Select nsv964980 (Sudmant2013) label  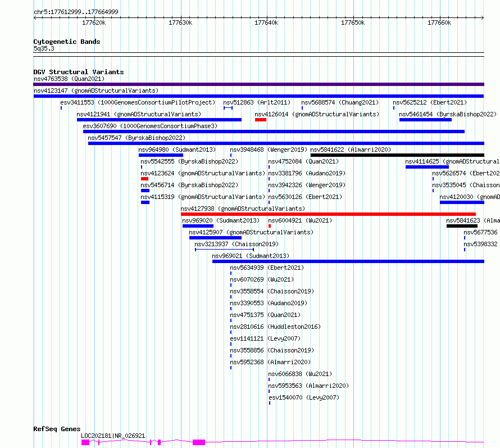[177, 150]
